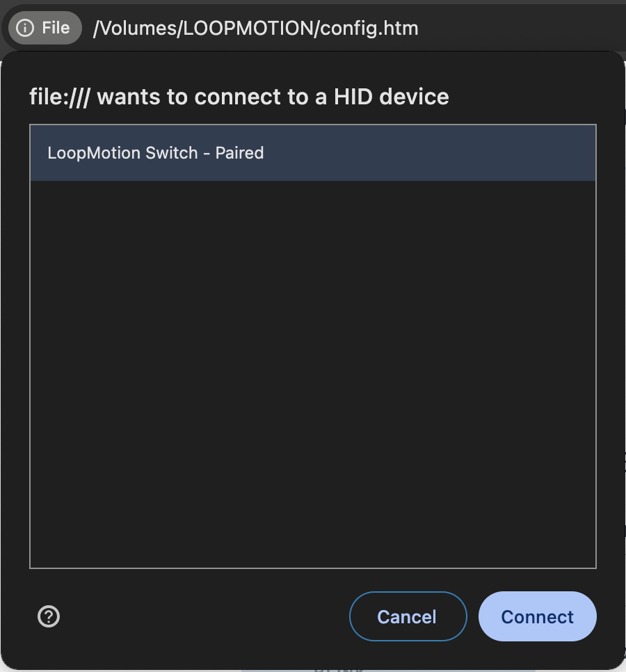Image resolution: width=626 pixels, height=672 pixels.
Task: Click the /Volumes/LOOPMOTION/config.htm URL text
Action: tap(255, 29)
